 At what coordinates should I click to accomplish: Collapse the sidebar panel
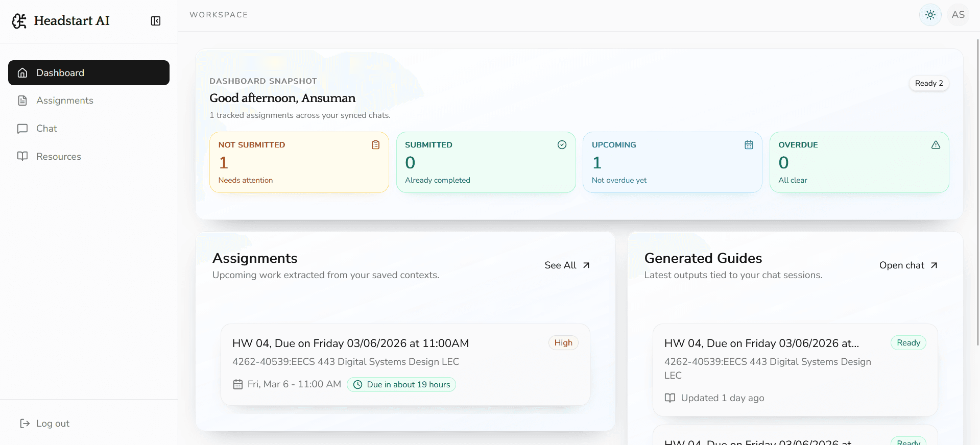[x=156, y=21]
